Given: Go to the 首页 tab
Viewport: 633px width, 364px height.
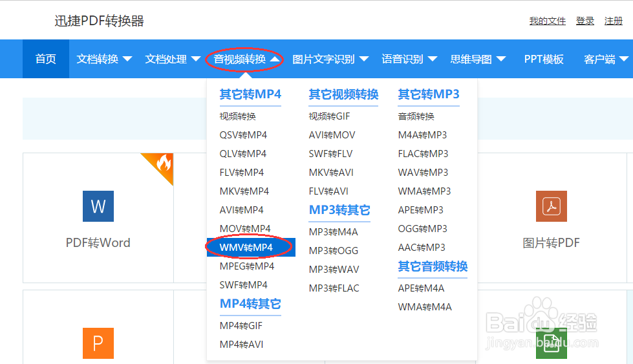Looking at the screenshot, I should pyautogui.click(x=46, y=59).
